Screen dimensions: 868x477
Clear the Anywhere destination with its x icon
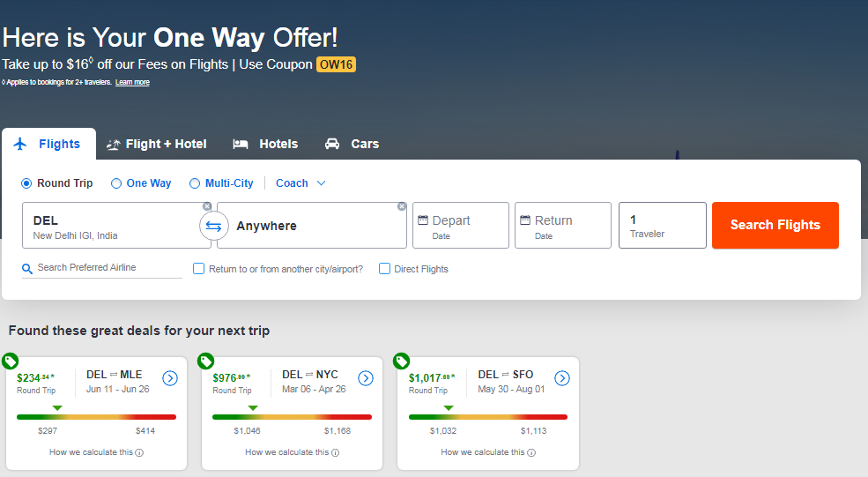click(402, 206)
